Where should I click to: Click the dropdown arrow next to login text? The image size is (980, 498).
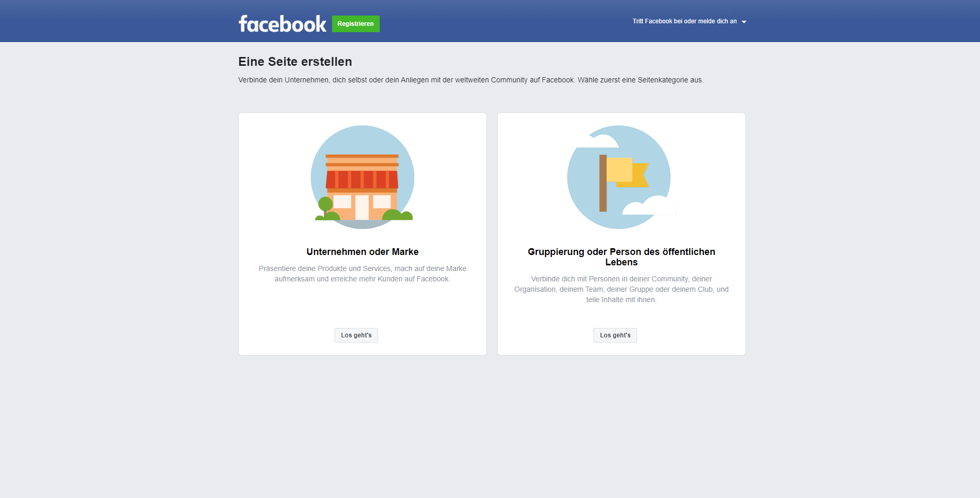click(744, 22)
